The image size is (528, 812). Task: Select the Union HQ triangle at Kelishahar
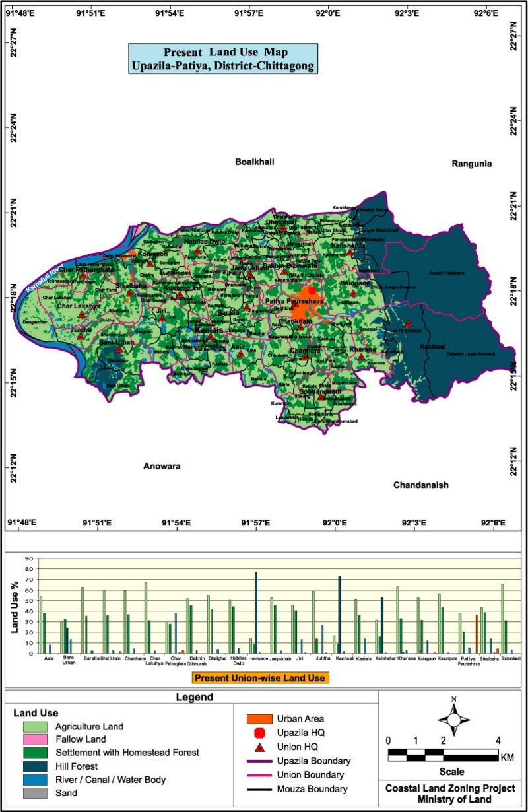coord(350,254)
